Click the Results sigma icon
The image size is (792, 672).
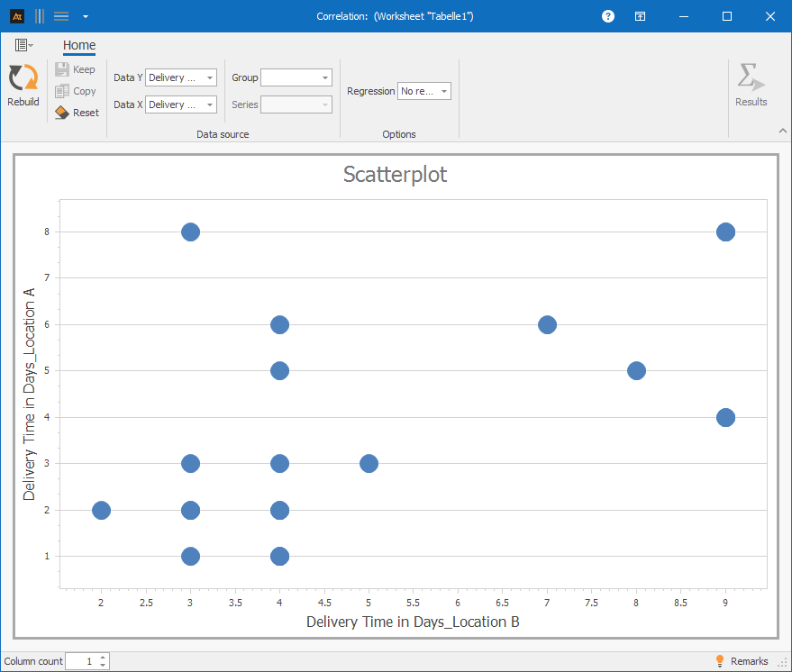750,78
